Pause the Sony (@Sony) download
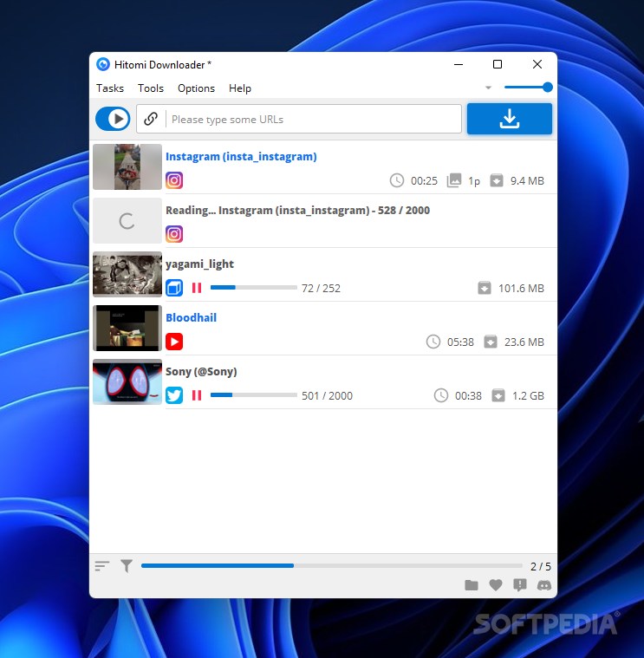 197,395
